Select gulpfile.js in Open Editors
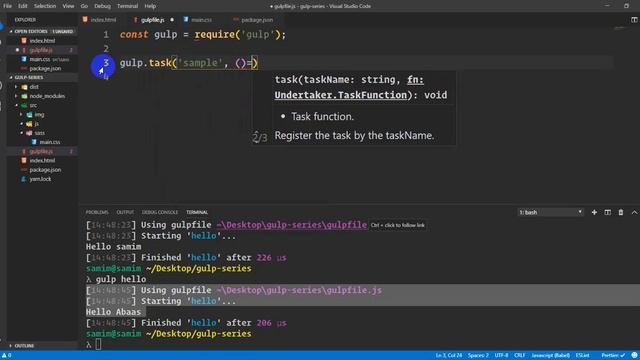This screenshot has height=360, width=640. pos(41,50)
